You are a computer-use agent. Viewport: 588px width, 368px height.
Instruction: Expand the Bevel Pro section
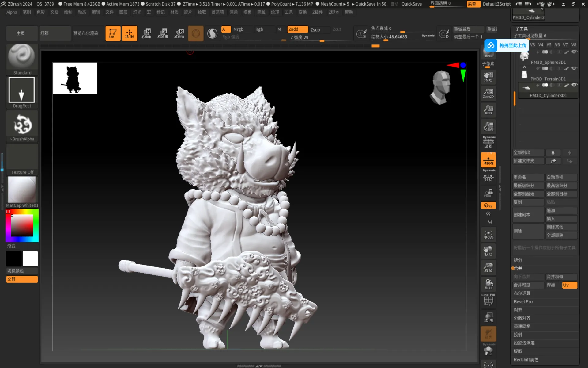523,302
